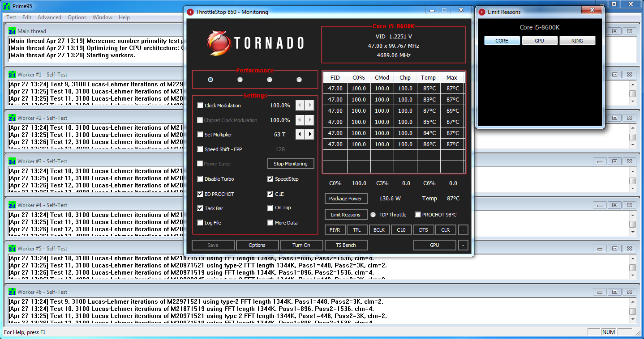Select the second Performance profile radio button
The height and width of the screenshot is (339, 644).
240,80
